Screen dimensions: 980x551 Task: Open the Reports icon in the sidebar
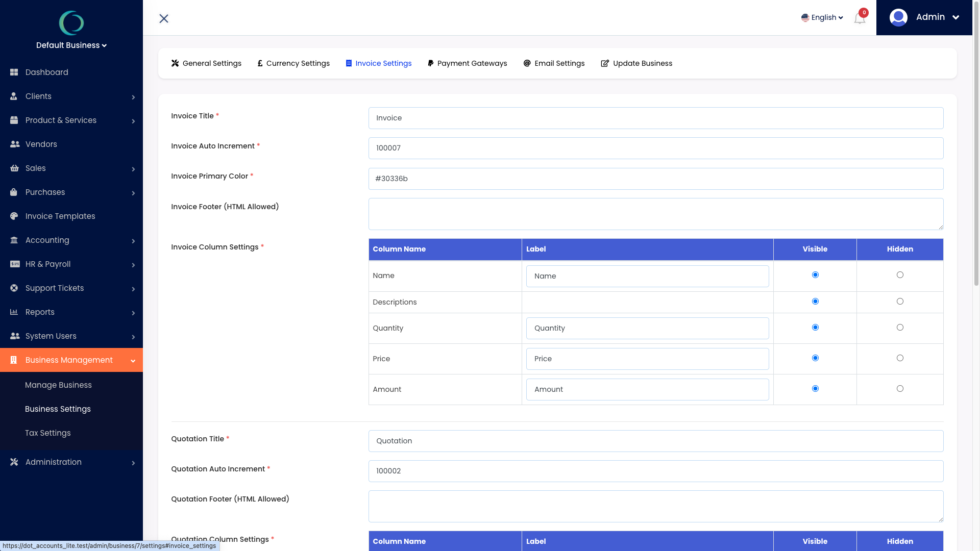coord(15,312)
